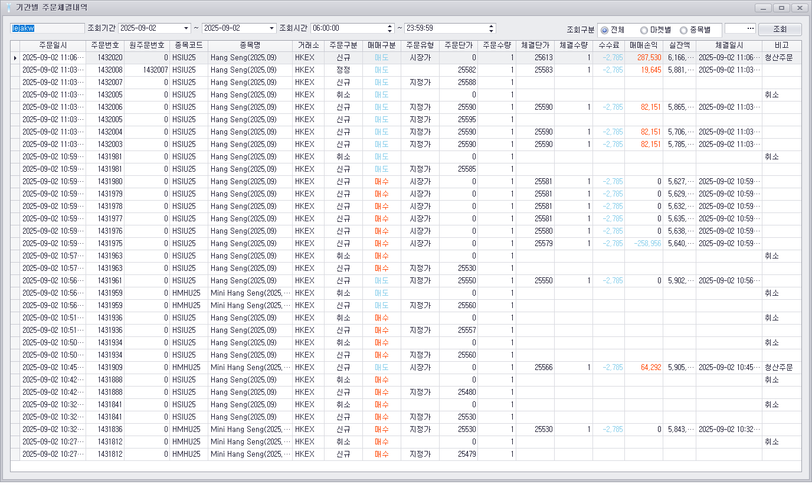Click the 체결일시 column header
The width and height of the screenshot is (812, 504).
pyautogui.click(x=729, y=45)
